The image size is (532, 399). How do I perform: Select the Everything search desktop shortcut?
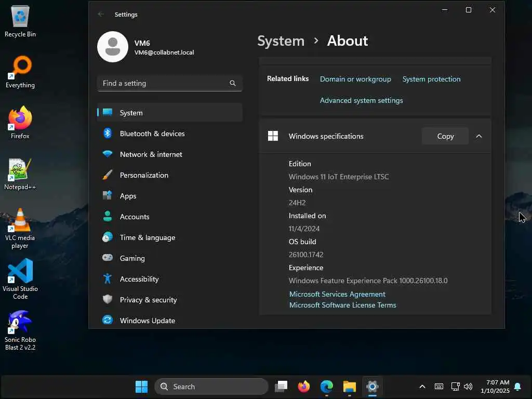(20, 72)
